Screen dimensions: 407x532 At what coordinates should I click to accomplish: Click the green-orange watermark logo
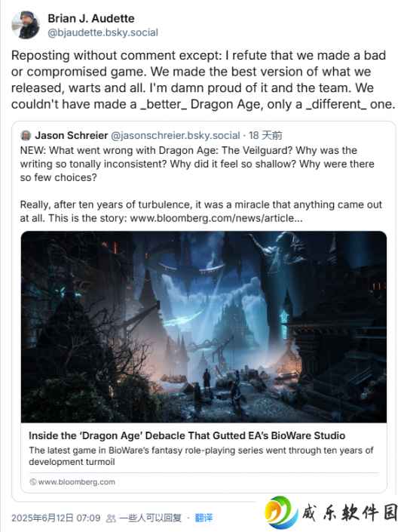(x=281, y=512)
